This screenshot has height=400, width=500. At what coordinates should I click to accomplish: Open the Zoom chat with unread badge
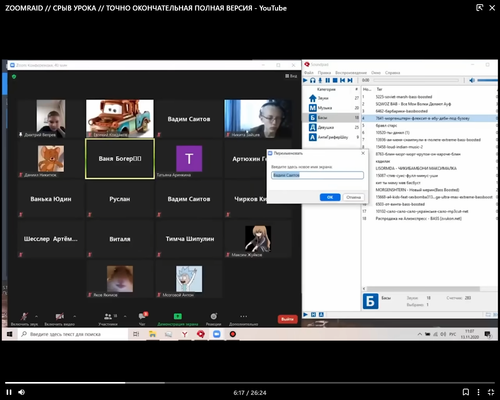pyautogui.click(x=143, y=318)
